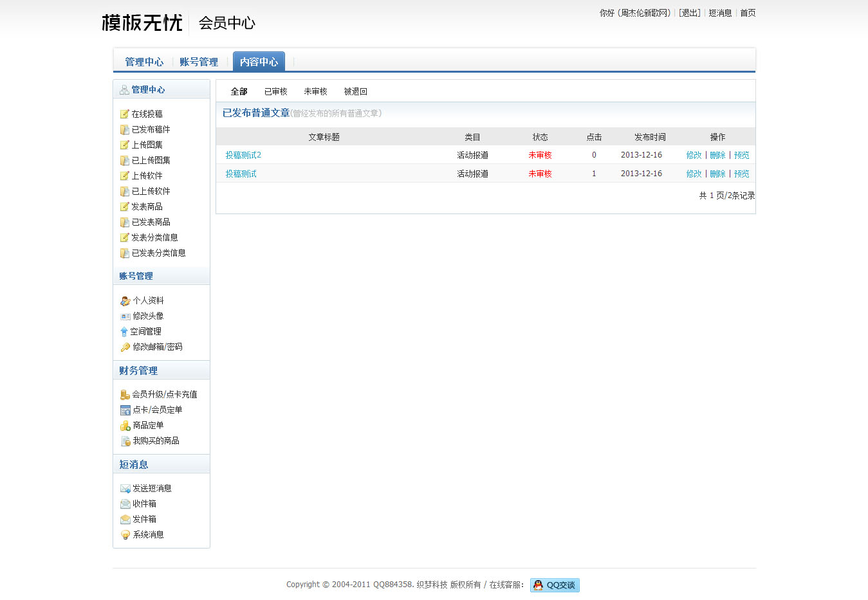Click the 收件箱 inbox icon
Screen dimensions: 868x600
125,504
